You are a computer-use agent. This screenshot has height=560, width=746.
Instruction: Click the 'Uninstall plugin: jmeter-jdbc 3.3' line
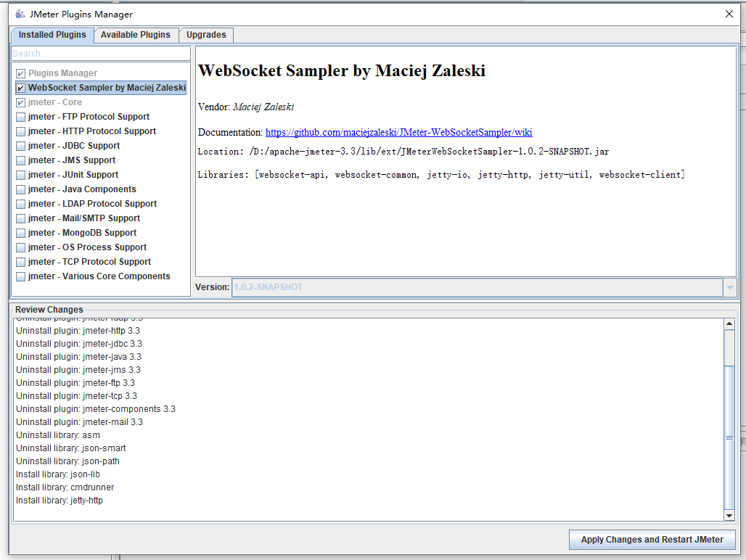[x=79, y=344]
